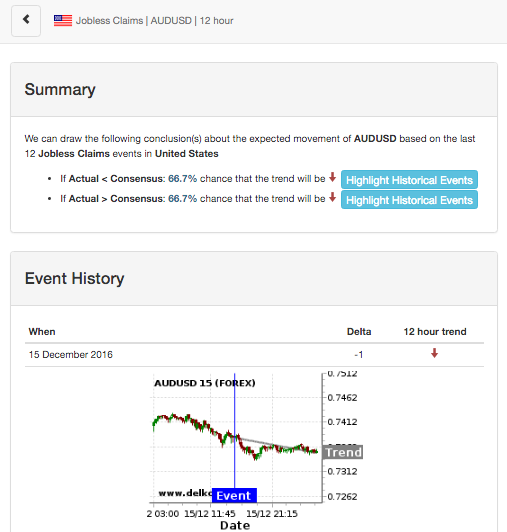
Task: Click red down arrow for Actual > Consensus
Action: pyautogui.click(x=333, y=197)
